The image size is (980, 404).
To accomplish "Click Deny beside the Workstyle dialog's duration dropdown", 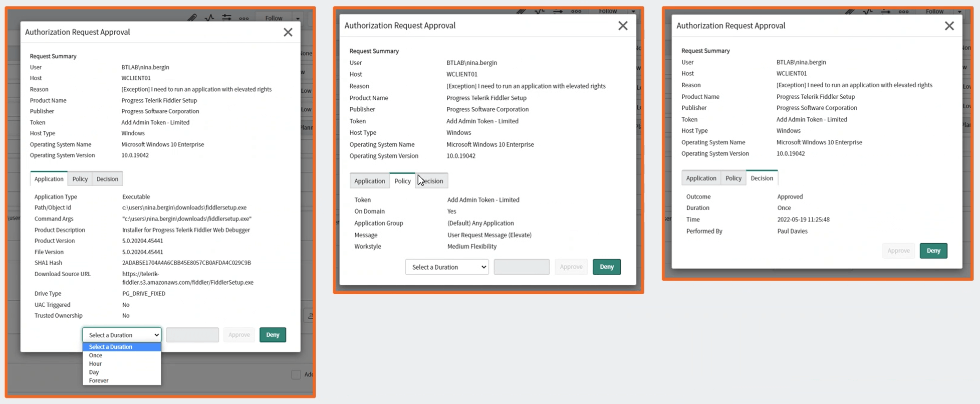I will (606, 267).
